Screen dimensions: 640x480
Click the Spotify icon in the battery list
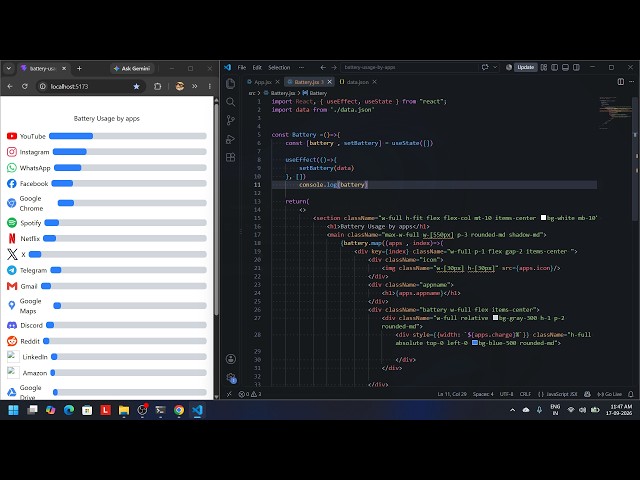(12, 222)
